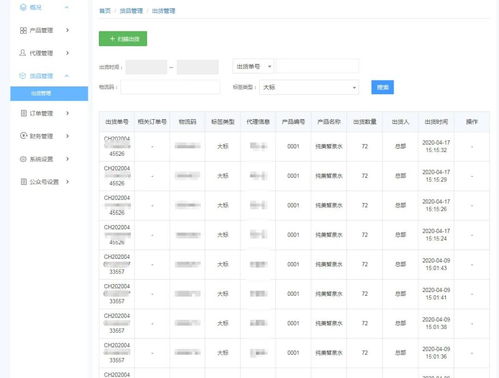Screen dimensions: 499x378
Task: Click the shipment time 2020-04-09 15:01:38
Action: (x=436, y=323)
